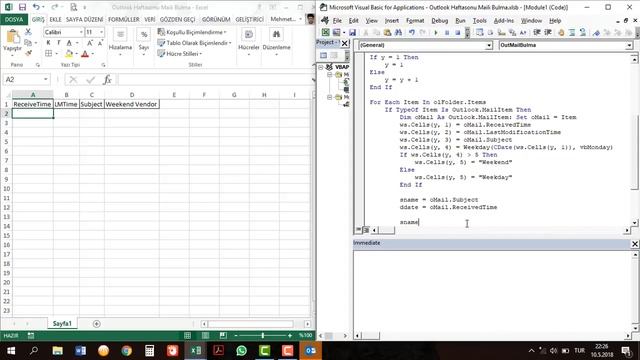Click the Excel Undo arrow icon
Viewport: 640px width, 360px height.
click(x=36, y=7)
